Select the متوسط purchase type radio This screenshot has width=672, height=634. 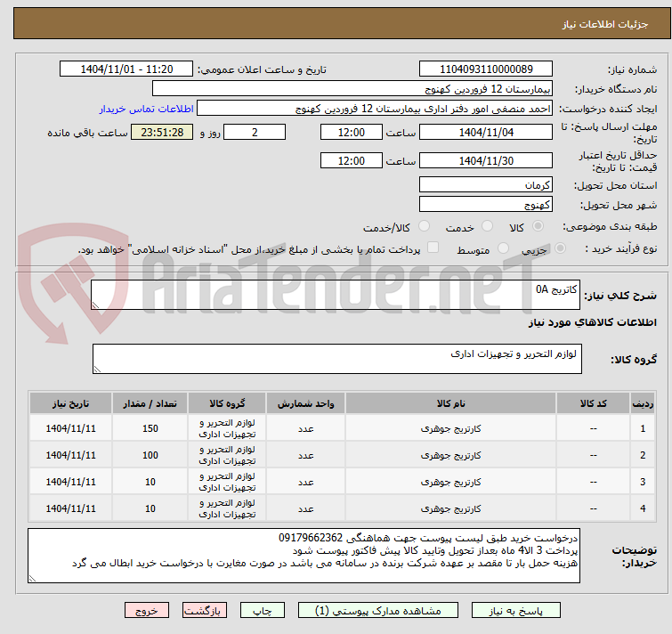click(503, 248)
